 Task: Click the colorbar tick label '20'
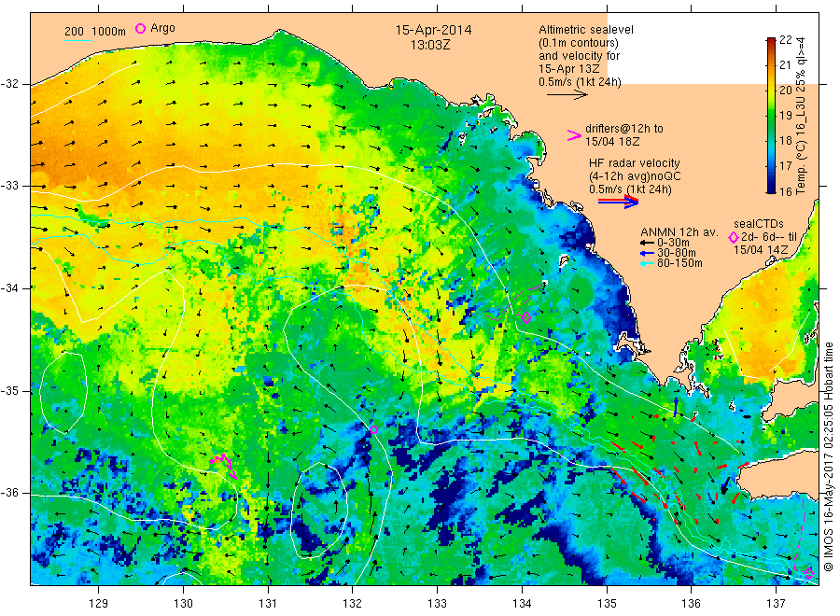point(785,90)
